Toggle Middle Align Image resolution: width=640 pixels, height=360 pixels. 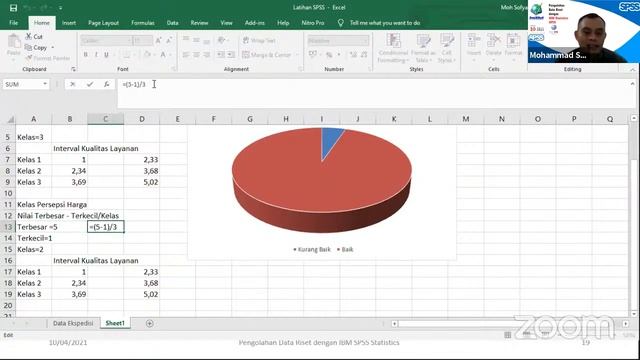click(196, 40)
